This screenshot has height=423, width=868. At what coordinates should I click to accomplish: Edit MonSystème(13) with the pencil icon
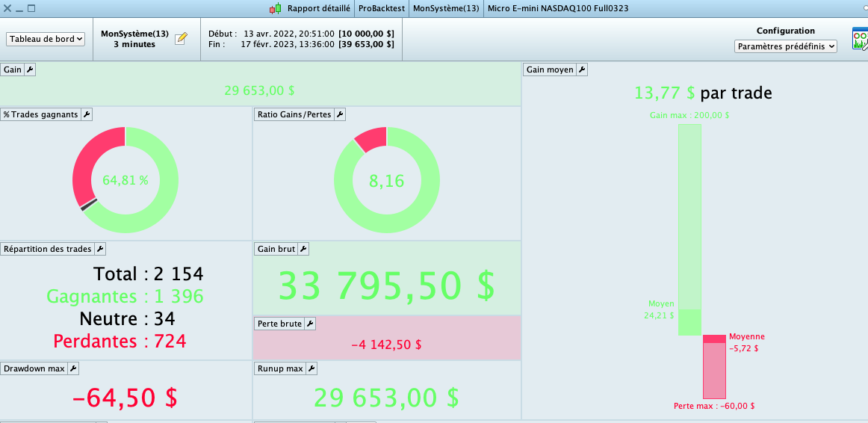pos(181,39)
